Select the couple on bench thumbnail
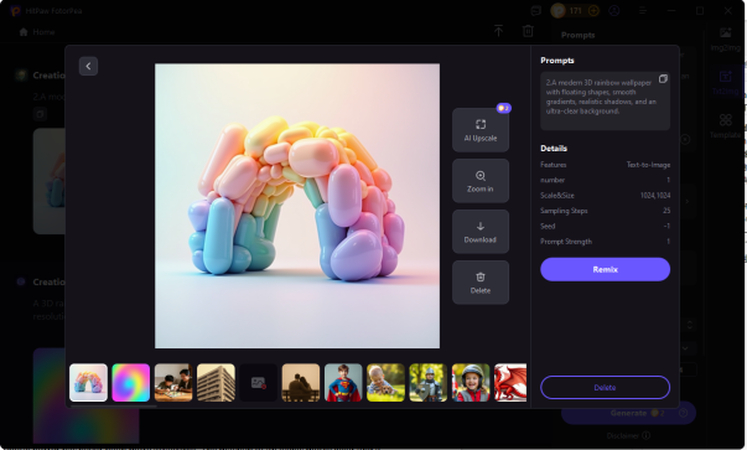 pos(301,383)
